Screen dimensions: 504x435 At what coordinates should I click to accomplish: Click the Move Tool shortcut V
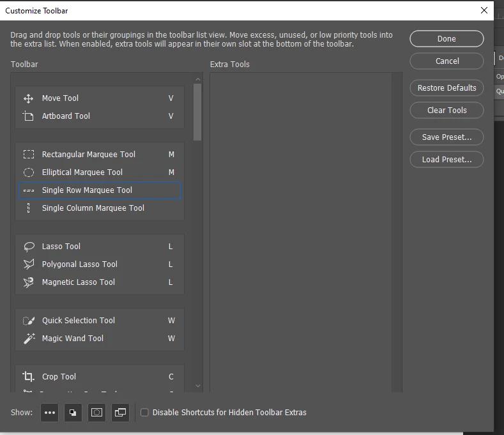171,98
